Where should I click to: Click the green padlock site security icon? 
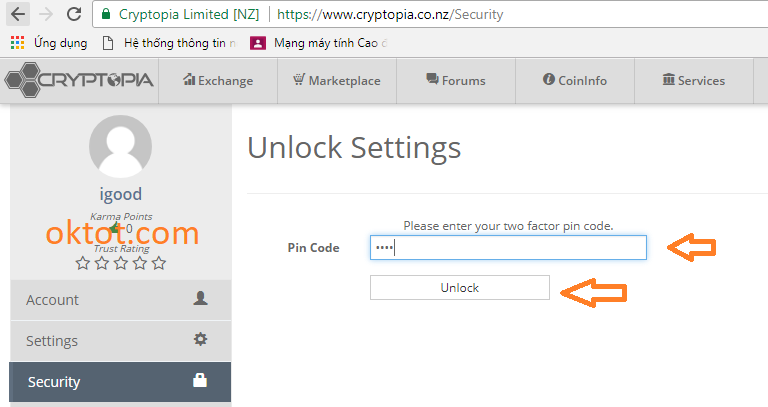pos(106,15)
